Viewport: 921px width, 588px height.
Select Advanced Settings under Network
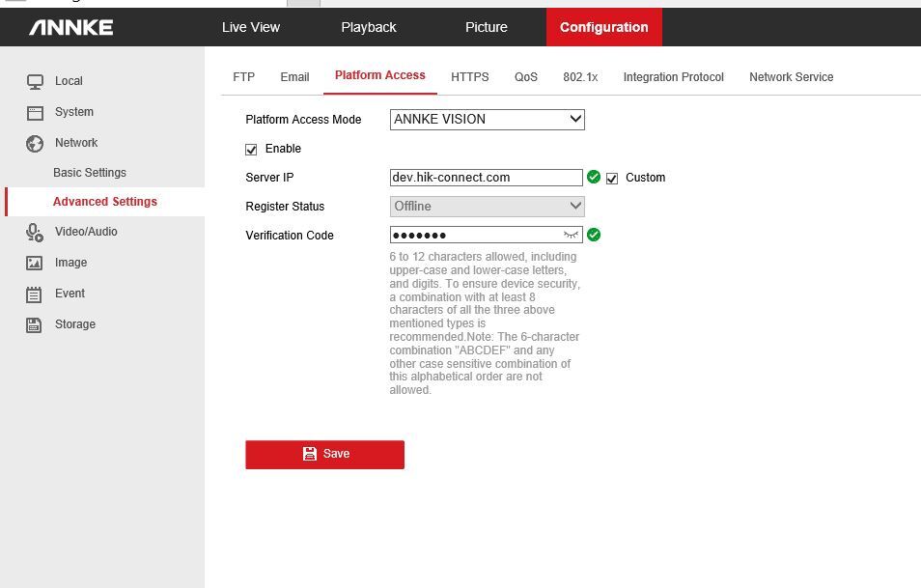[x=105, y=202]
